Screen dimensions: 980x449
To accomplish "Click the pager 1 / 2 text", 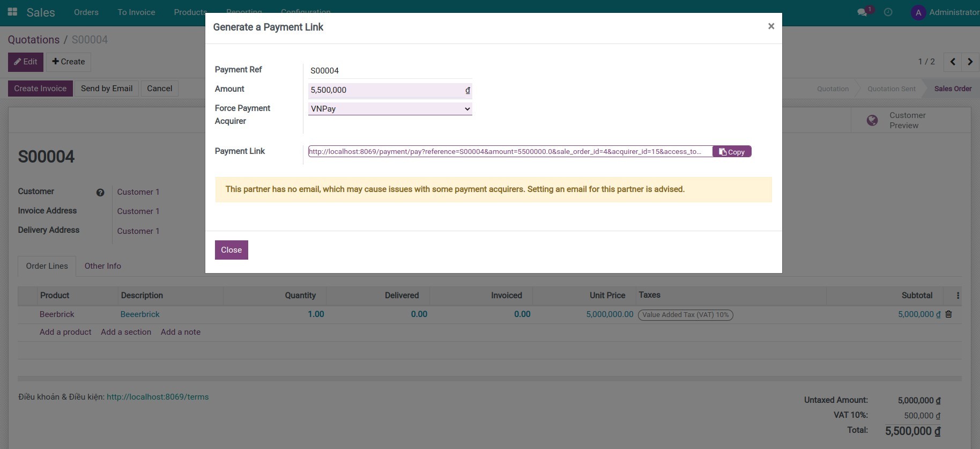I will click(x=926, y=62).
